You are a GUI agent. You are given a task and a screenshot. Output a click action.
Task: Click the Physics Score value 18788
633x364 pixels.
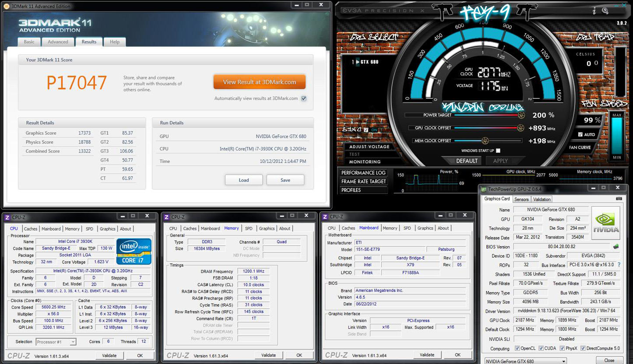tap(84, 142)
